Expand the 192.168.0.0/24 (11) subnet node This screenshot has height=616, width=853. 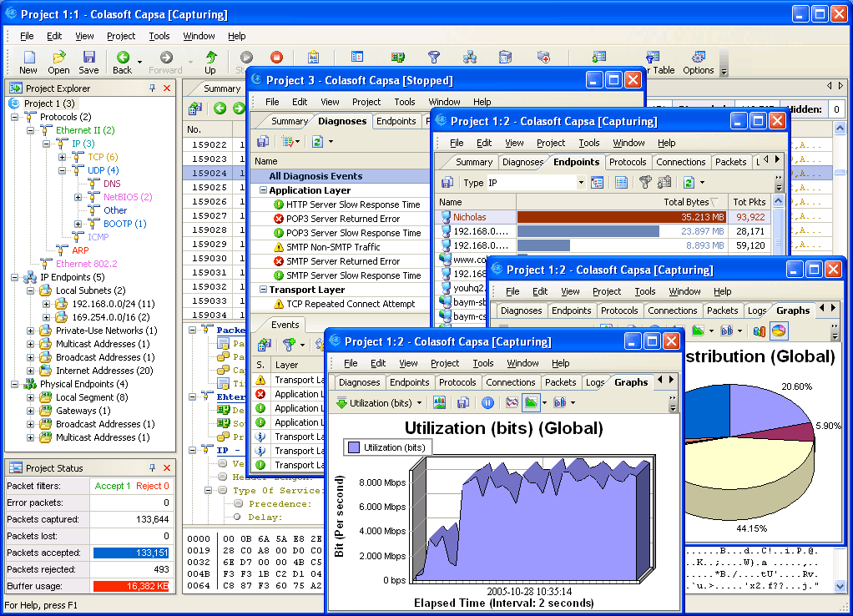pos(46,304)
